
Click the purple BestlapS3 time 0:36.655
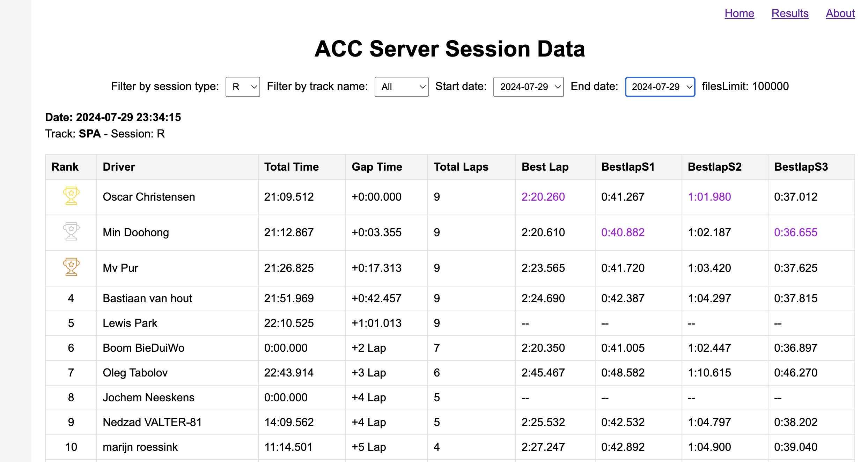coord(795,232)
